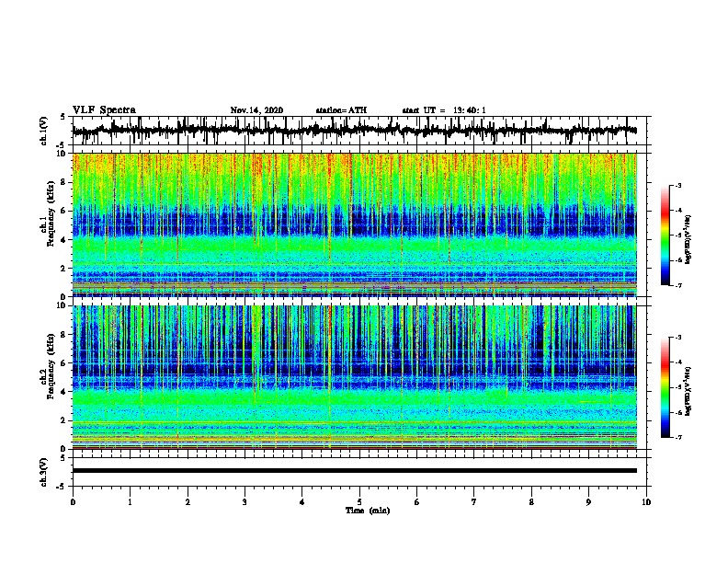This screenshot has width=728, height=563.
Task: Select the date text "Nov.14, 2020"
Action: click(x=256, y=110)
